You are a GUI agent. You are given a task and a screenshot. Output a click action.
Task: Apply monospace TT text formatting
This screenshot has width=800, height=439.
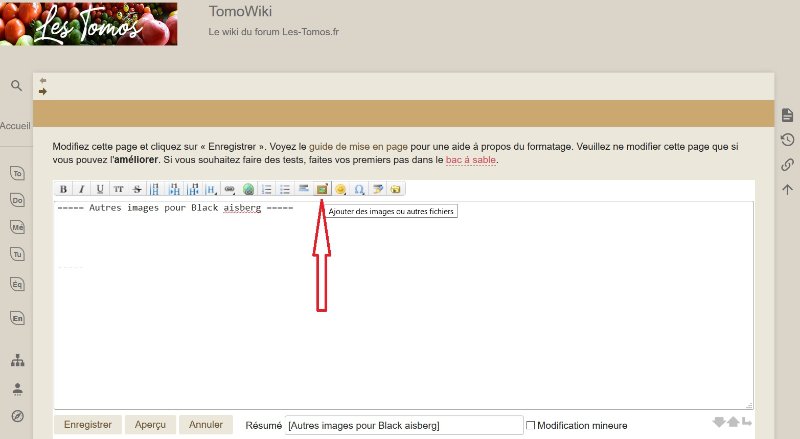(x=118, y=189)
